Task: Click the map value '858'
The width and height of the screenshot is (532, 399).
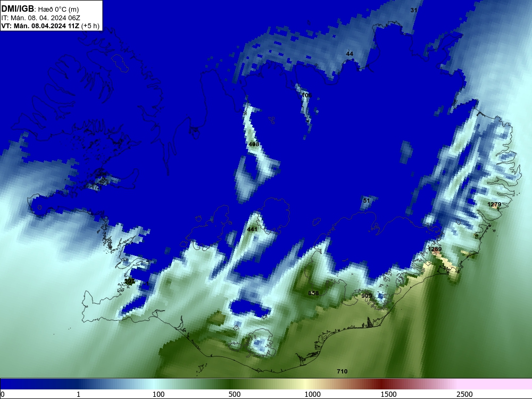Action: 313,293
